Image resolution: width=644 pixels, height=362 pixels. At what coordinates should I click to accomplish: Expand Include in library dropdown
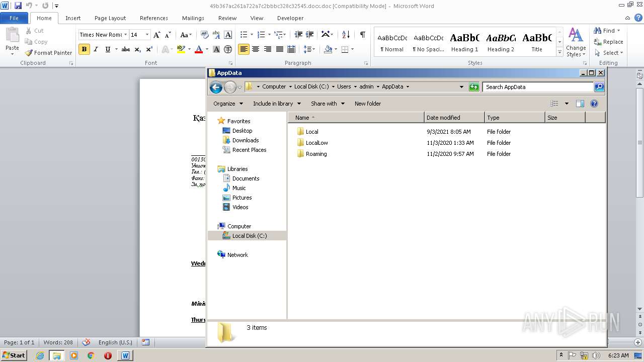tap(277, 104)
